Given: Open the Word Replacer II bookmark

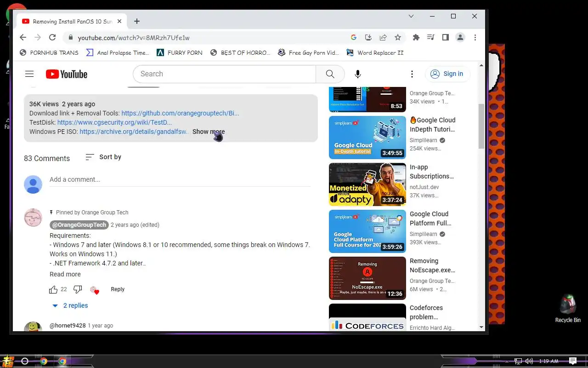Looking at the screenshot, I should [375, 53].
